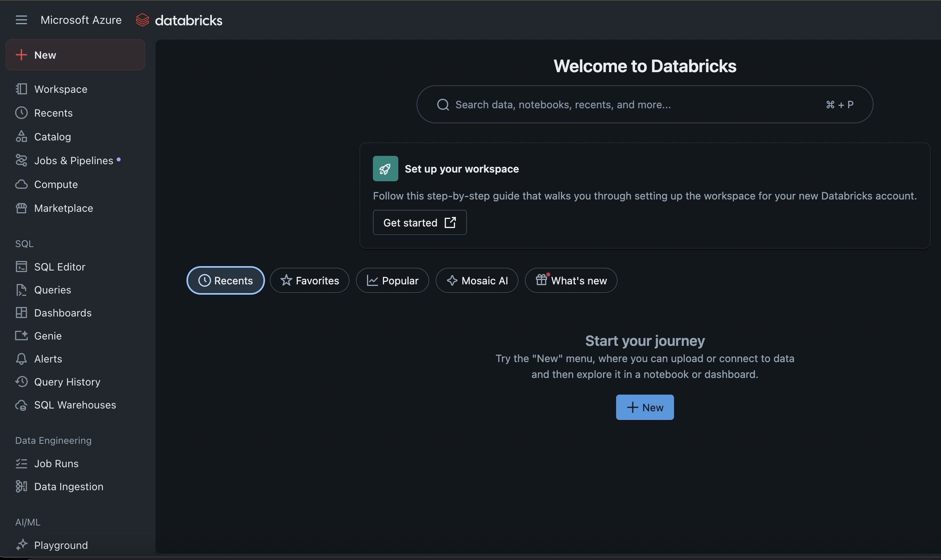Click the Mosaic AI sparkle icon
941x560 pixels.
pos(452,280)
